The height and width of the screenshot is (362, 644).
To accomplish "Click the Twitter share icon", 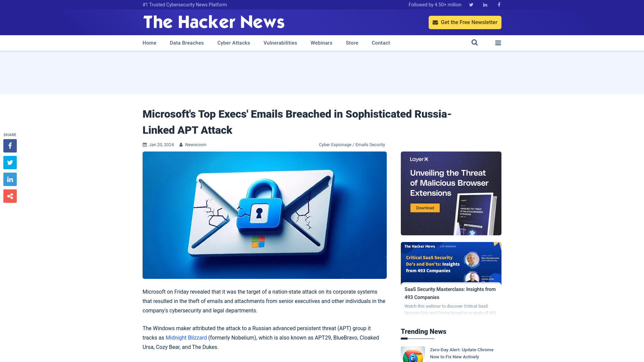I will [10, 162].
